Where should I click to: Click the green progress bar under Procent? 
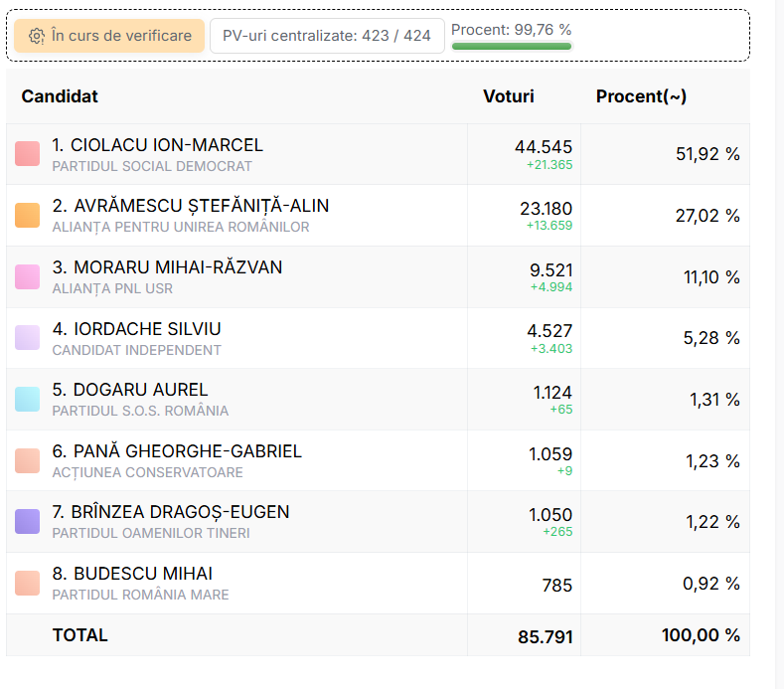tap(512, 46)
